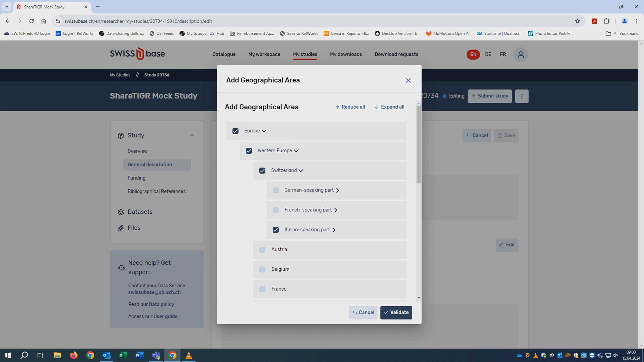
Task: Expand the Italian-speaking part node
Action: [x=334, y=230]
